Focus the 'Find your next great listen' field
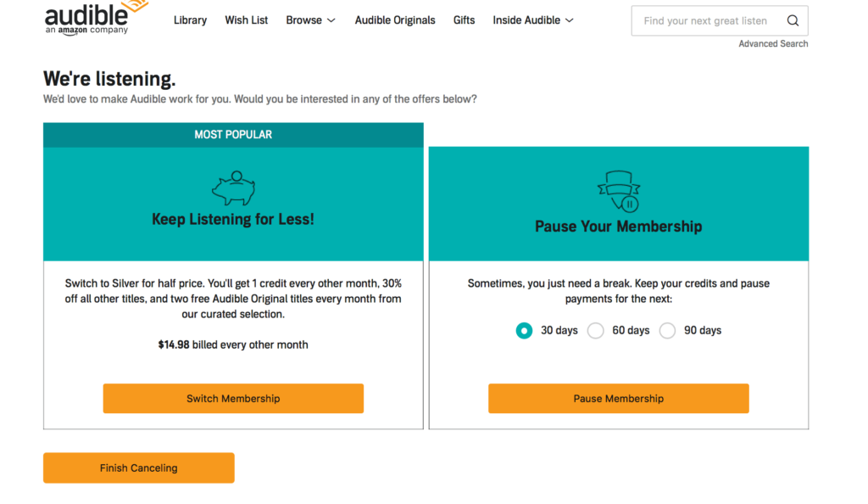This screenshot has height=504, width=868. (705, 21)
